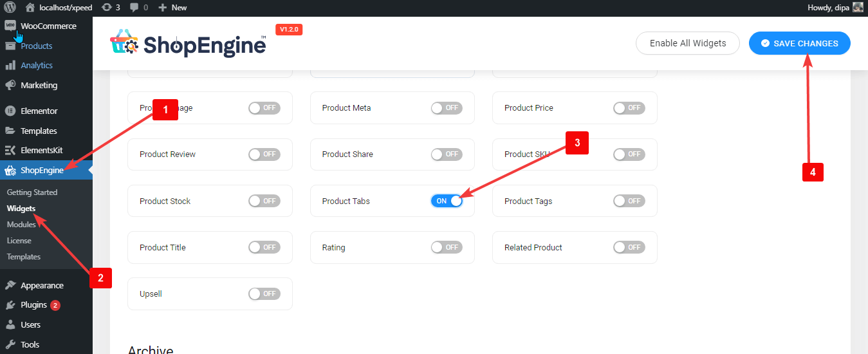Image resolution: width=868 pixels, height=354 pixels.
Task: Switch on the Rating toggle
Action: (x=447, y=247)
